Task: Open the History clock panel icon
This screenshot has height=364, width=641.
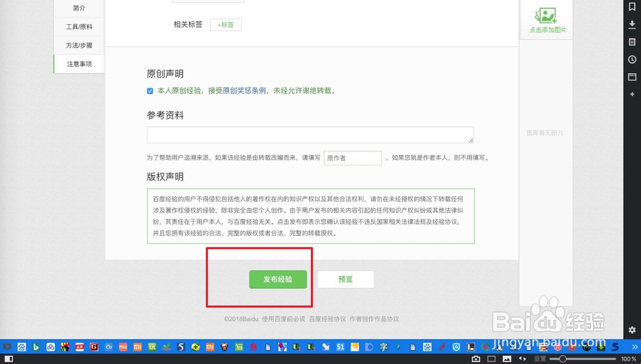Action: (x=632, y=60)
